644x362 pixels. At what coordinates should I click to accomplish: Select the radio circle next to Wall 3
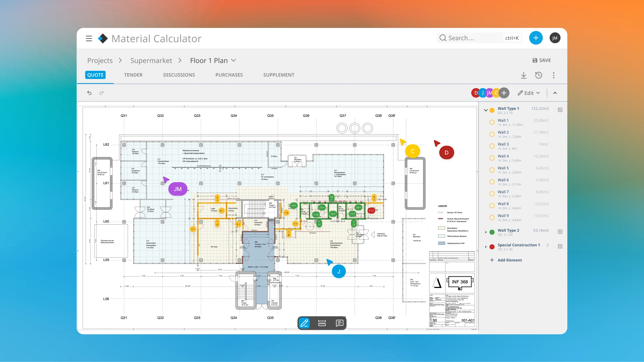492,146
